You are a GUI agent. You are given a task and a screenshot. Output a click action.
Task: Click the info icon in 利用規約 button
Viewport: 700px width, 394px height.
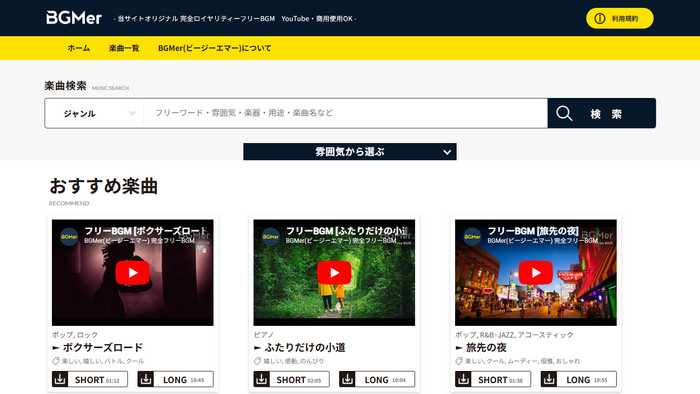tap(600, 18)
